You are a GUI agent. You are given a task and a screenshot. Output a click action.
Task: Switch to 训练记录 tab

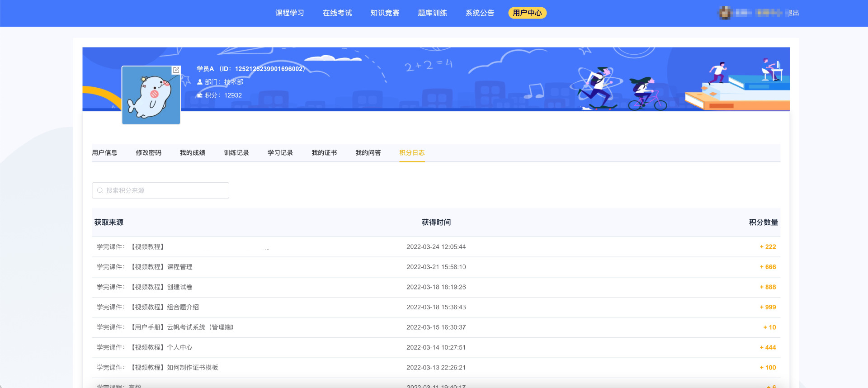point(236,153)
